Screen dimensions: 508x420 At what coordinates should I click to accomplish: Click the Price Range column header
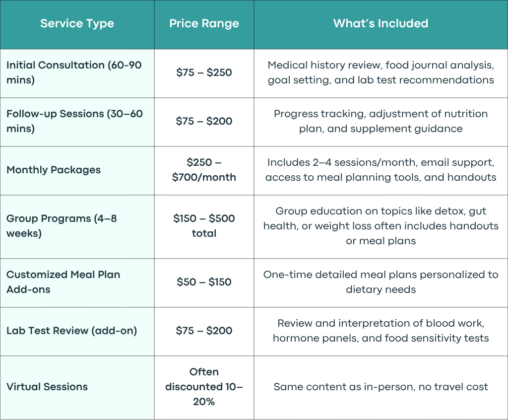204,24
